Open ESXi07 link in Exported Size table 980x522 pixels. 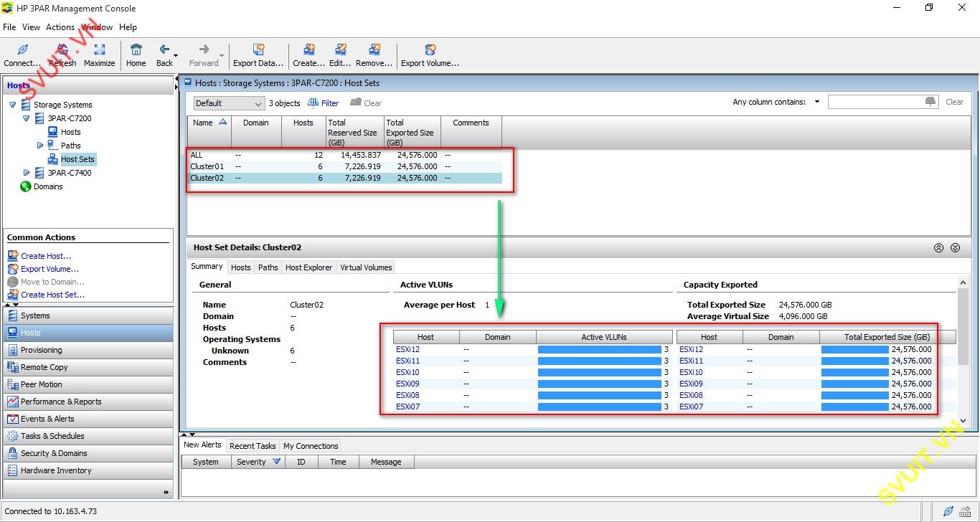click(691, 407)
